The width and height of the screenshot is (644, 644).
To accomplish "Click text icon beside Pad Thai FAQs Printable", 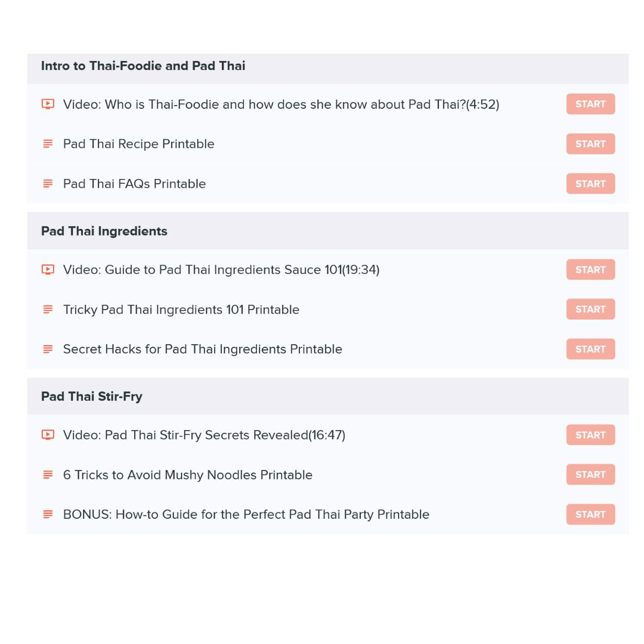I will 48,184.
